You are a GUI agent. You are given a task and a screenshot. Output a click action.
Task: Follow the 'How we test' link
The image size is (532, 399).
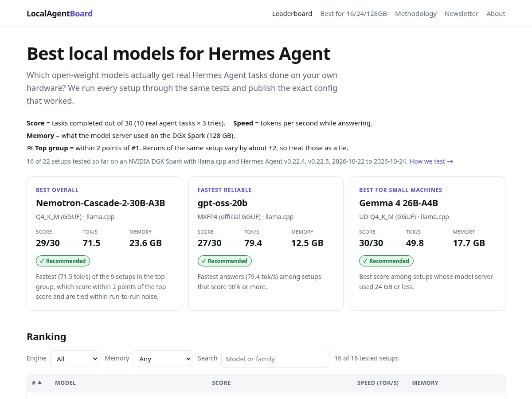(431, 161)
